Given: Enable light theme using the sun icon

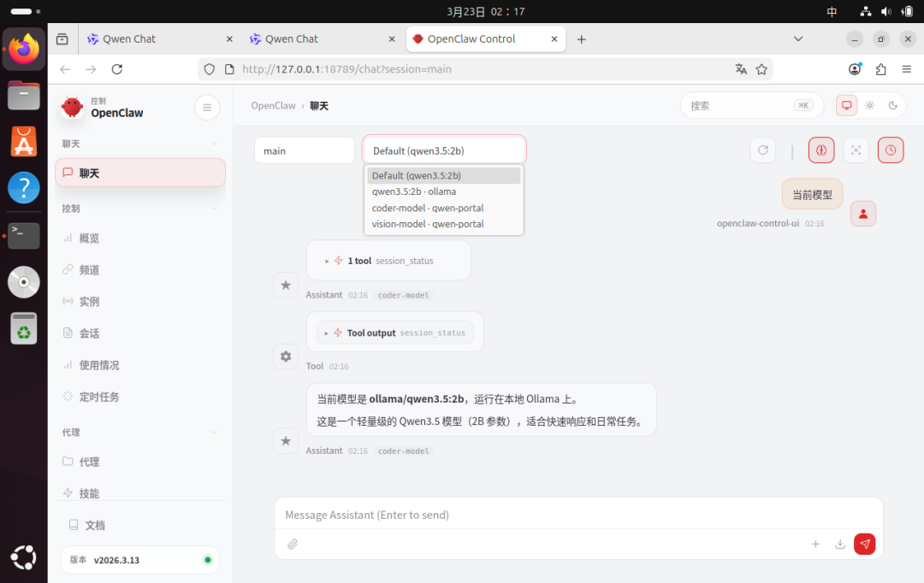Looking at the screenshot, I should pos(869,105).
